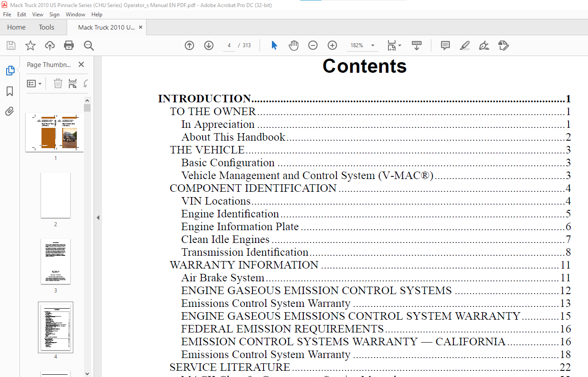Click the page number input field
Viewport: 588px width, 377px height.
tap(229, 45)
